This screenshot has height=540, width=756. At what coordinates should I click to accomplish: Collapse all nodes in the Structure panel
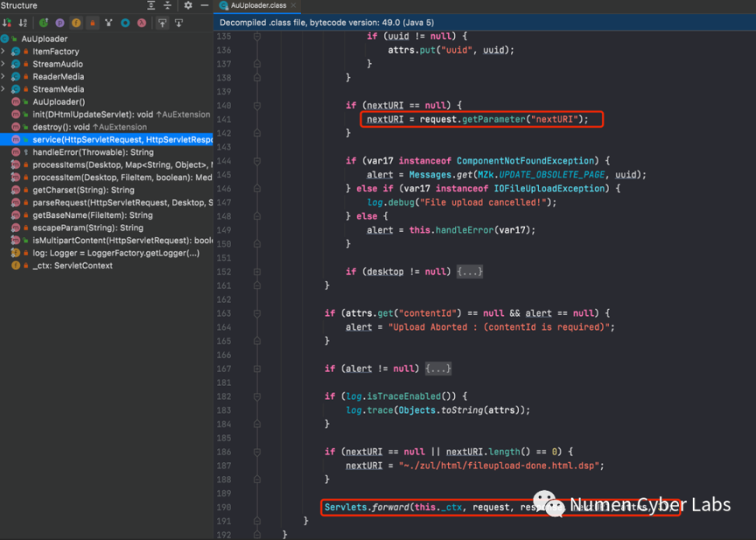(166, 5)
